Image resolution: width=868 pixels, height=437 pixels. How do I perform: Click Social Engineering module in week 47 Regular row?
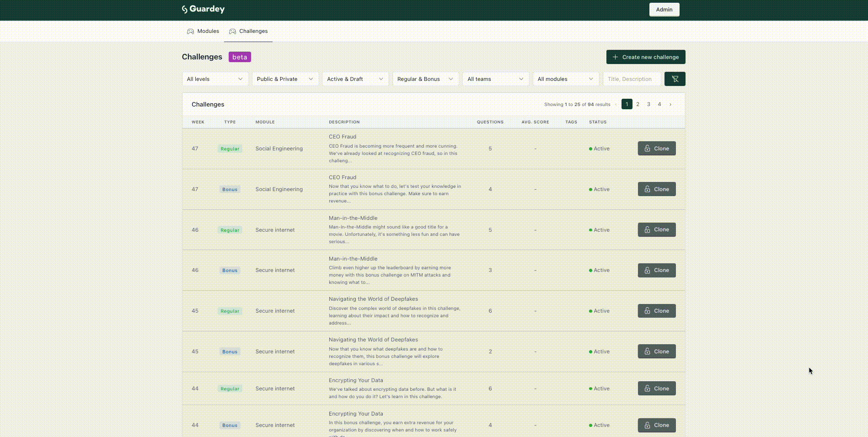coord(279,149)
